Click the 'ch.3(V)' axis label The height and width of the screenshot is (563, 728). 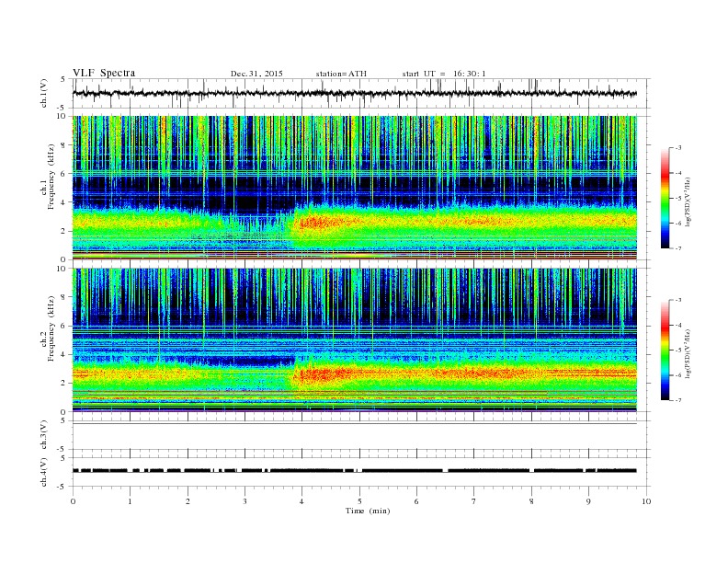tap(44, 435)
